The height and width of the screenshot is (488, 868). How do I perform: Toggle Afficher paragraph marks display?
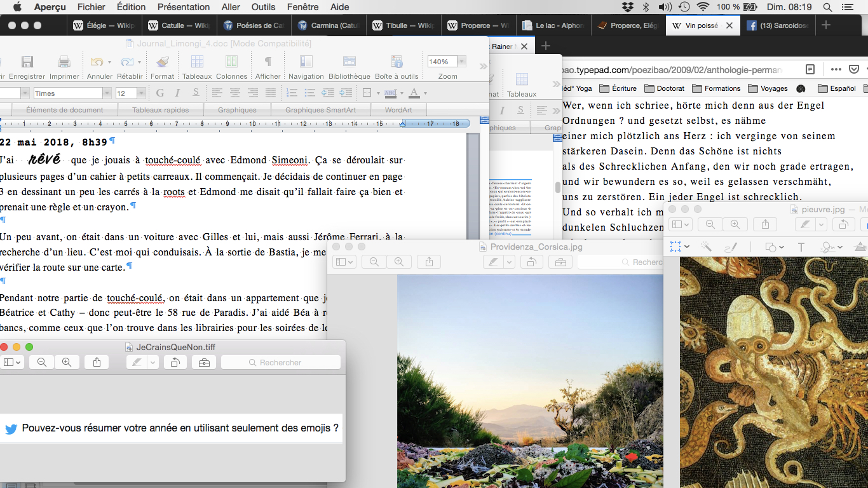pyautogui.click(x=268, y=62)
